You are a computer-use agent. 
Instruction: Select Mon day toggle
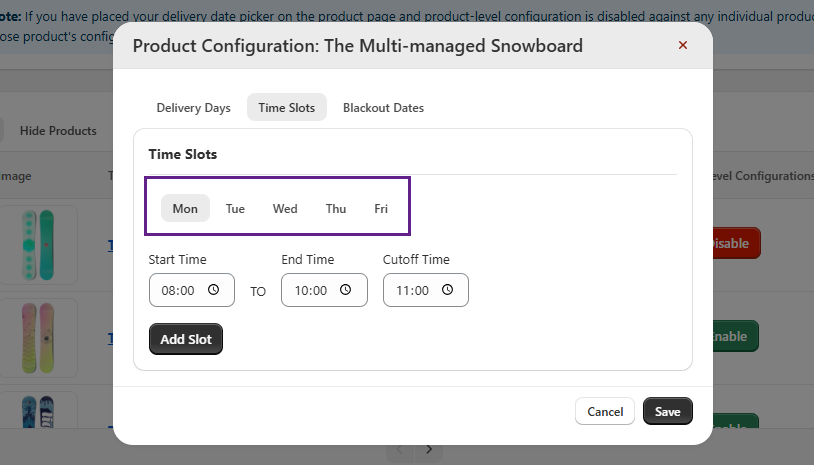coord(185,208)
